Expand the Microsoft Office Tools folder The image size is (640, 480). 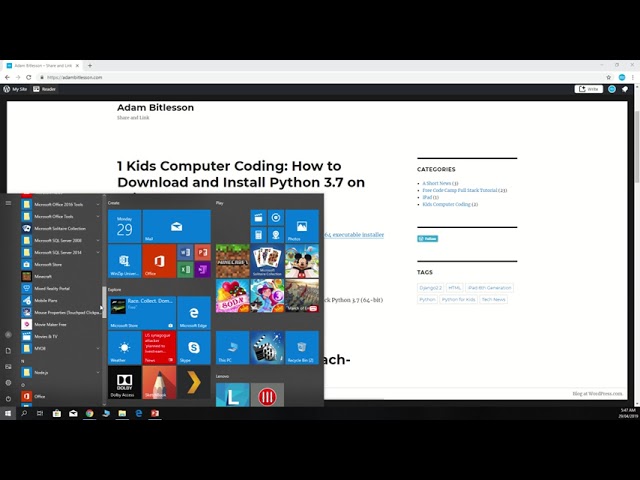click(x=60, y=216)
